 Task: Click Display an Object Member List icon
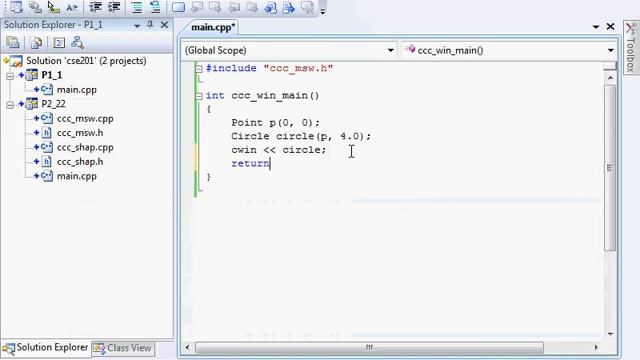[16, 7]
